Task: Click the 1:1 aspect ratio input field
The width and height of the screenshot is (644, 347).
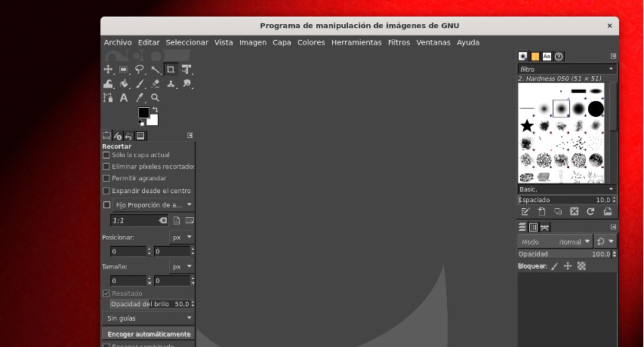Action: [136, 221]
